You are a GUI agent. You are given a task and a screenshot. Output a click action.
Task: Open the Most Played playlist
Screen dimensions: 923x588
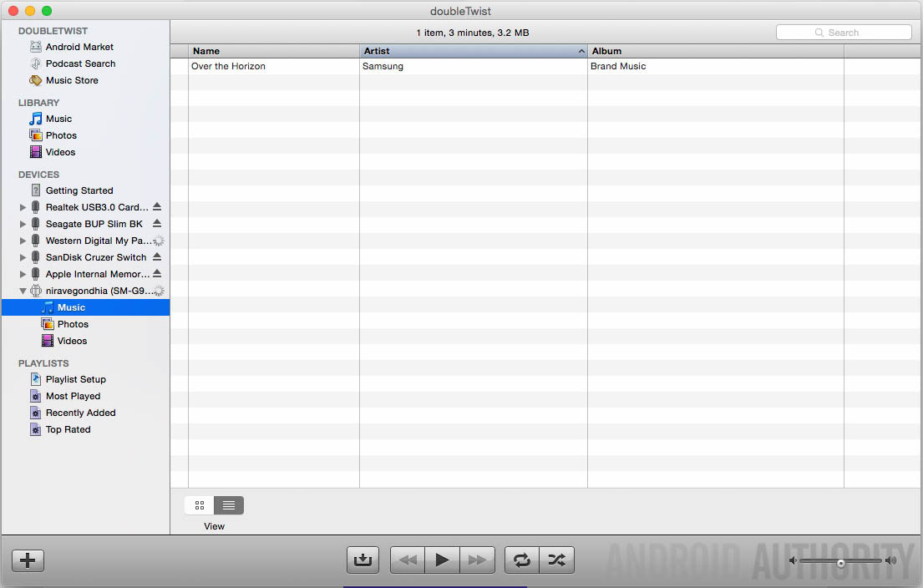[x=73, y=396]
